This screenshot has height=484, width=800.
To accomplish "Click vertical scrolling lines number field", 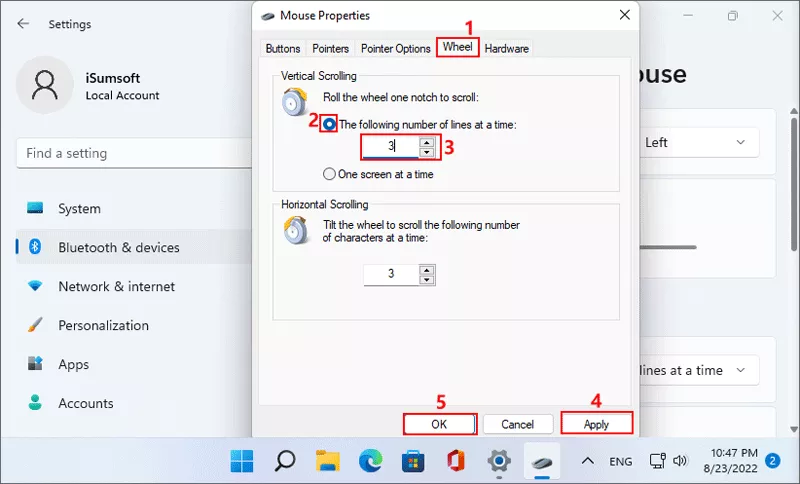I will [x=390, y=147].
